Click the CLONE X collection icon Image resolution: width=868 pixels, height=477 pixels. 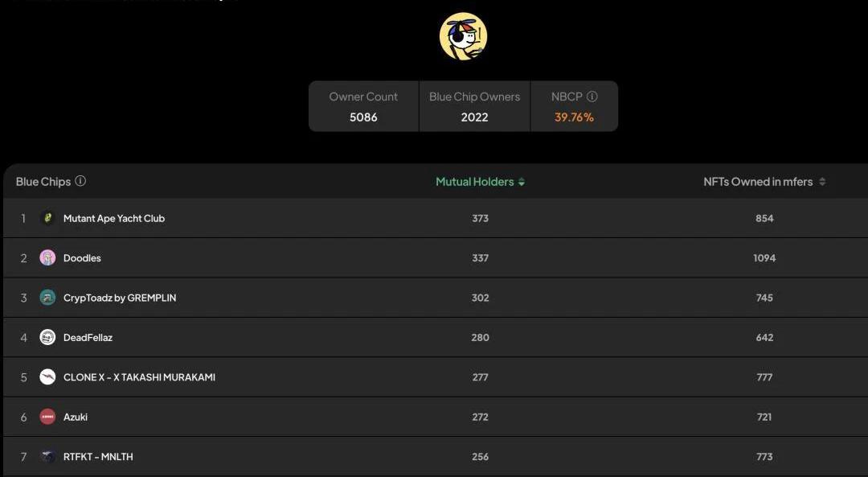coord(47,377)
